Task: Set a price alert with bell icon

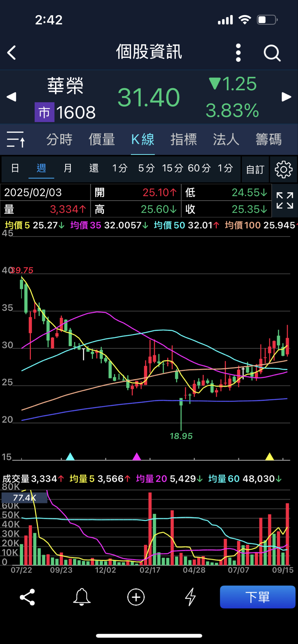Action: point(82,597)
